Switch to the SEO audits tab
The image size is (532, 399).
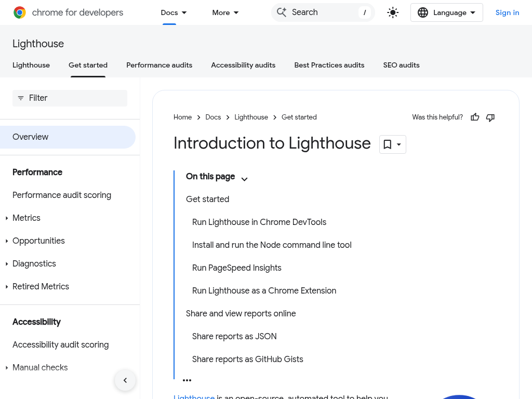(x=402, y=65)
